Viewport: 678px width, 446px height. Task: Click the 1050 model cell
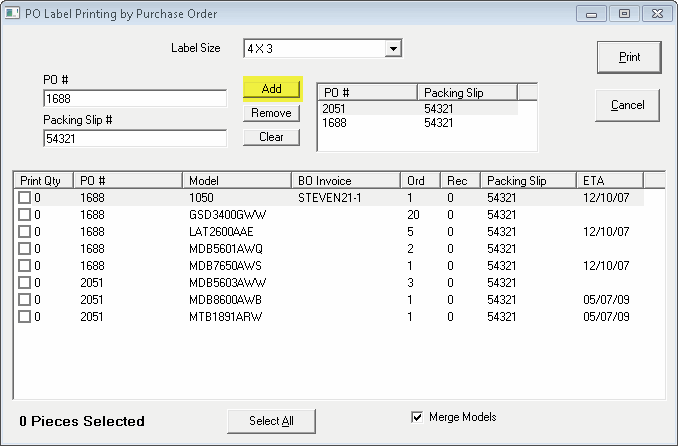[201, 198]
